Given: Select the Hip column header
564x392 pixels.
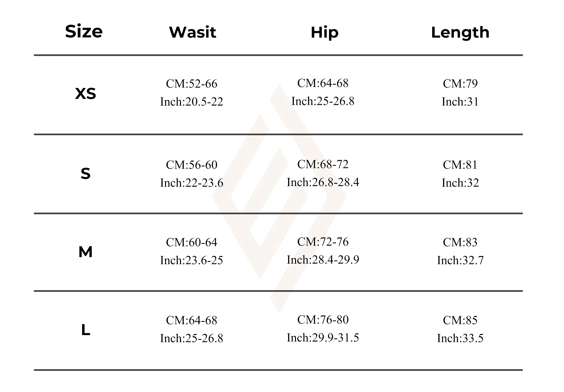Looking at the screenshot, I should [x=324, y=33].
